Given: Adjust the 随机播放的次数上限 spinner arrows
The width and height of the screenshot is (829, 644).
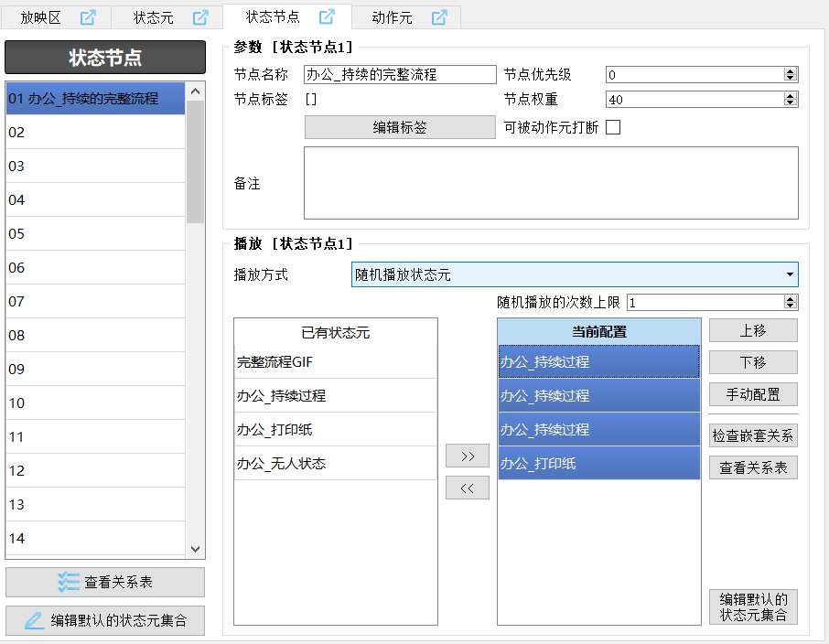Looking at the screenshot, I should click(791, 302).
